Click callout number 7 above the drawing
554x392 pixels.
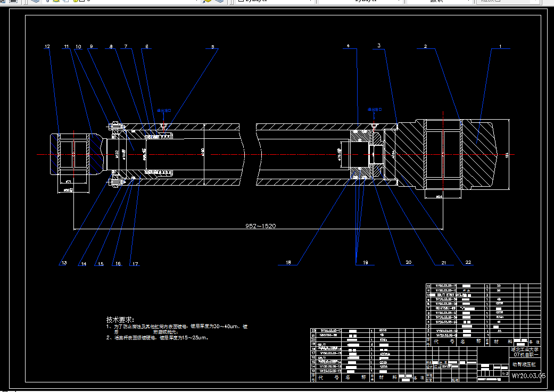pos(126,46)
